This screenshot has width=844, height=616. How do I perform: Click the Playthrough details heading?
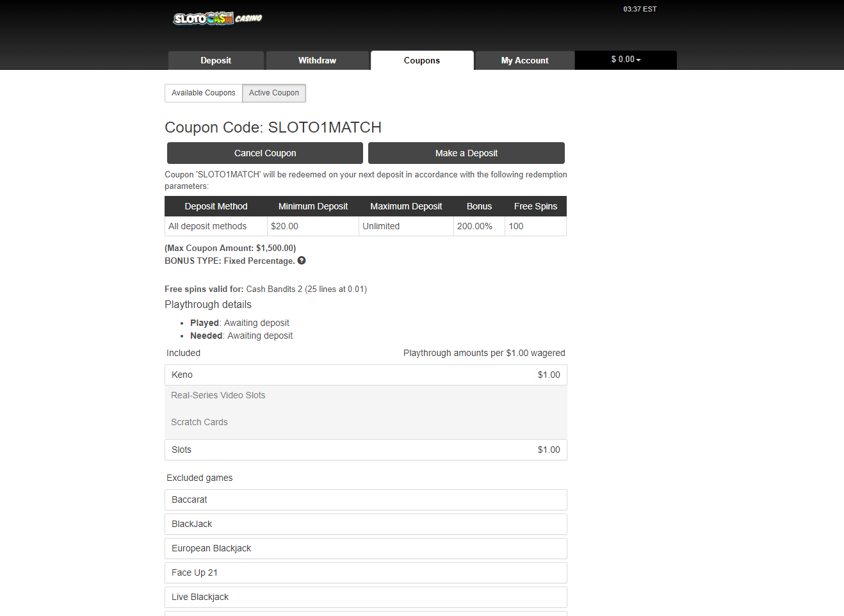pyautogui.click(x=208, y=305)
